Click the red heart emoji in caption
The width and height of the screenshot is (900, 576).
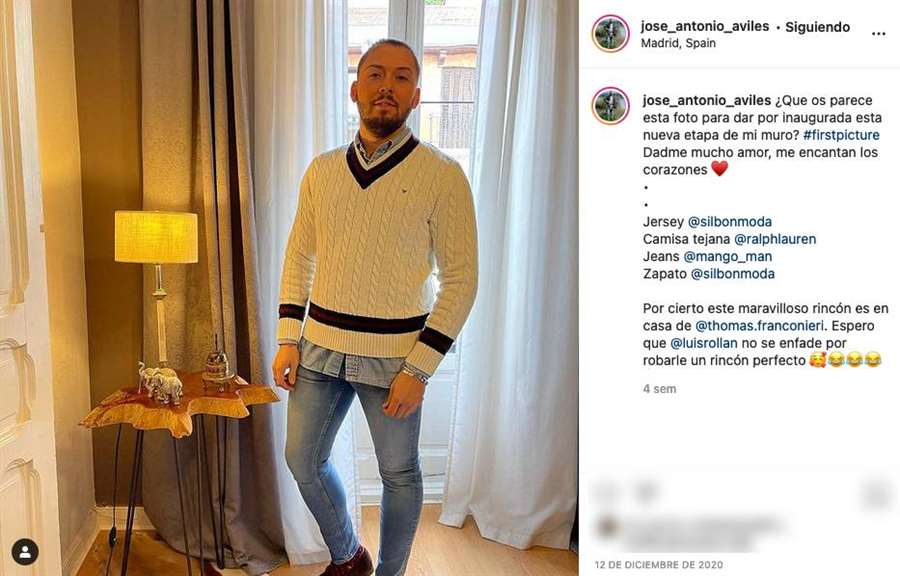[719, 169]
